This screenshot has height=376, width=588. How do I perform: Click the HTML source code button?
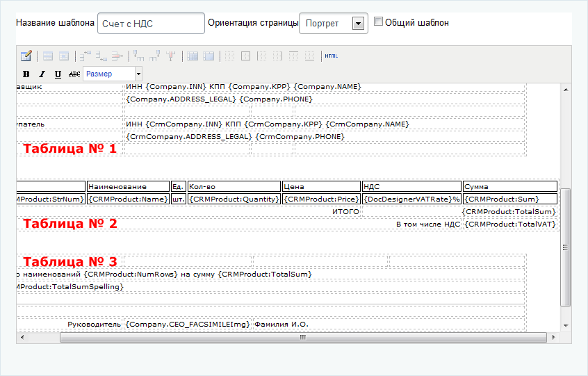(x=332, y=56)
